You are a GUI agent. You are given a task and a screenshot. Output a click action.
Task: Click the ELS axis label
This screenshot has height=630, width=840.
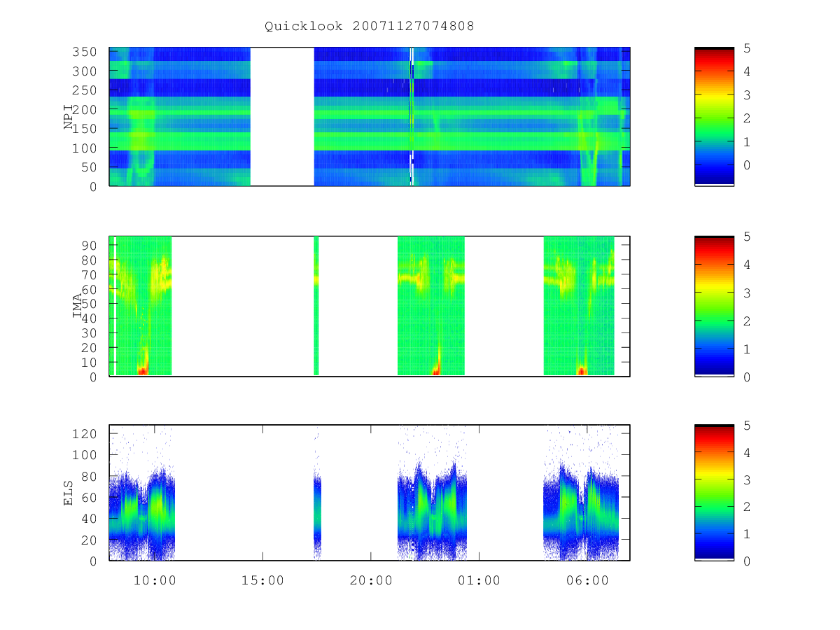pos(69,493)
